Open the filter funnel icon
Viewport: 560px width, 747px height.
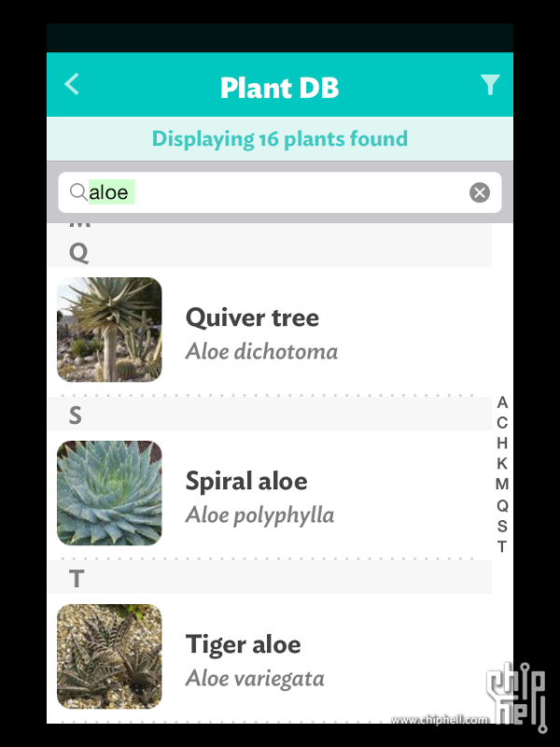[490, 85]
